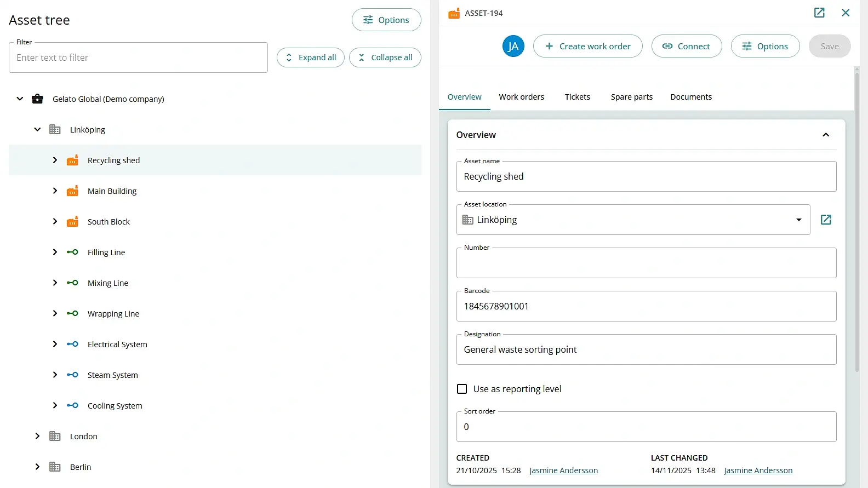Expand the Main Building tree node
868x488 pixels.
[x=55, y=191]
